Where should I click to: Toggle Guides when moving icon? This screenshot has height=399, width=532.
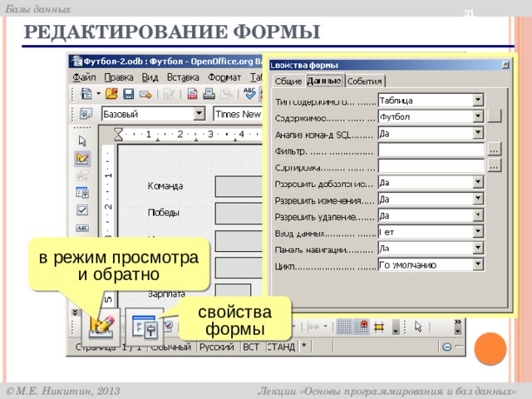pos(379,327)
